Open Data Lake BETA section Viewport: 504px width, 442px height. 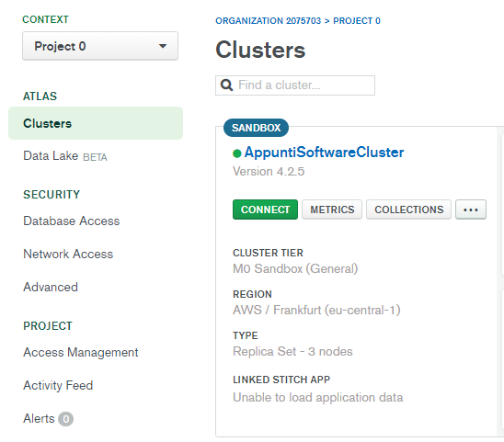[65, 156]
